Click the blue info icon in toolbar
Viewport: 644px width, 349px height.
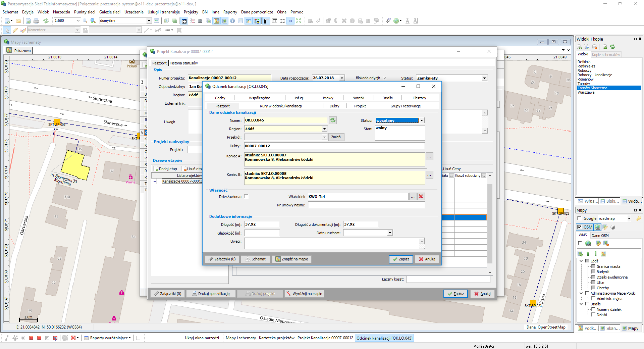[232, 21]
